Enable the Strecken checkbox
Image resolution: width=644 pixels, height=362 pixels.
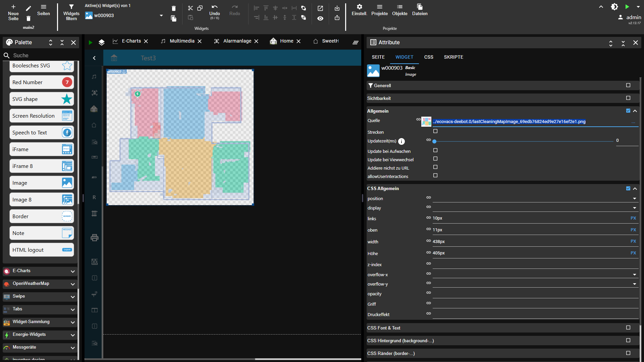[x=435, y=131]
